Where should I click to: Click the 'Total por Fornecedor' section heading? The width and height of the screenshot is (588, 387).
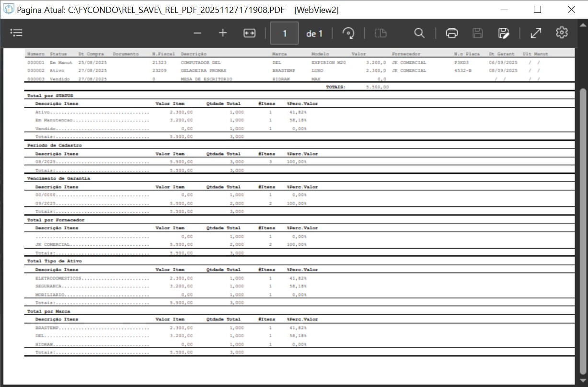coord(56,220)
